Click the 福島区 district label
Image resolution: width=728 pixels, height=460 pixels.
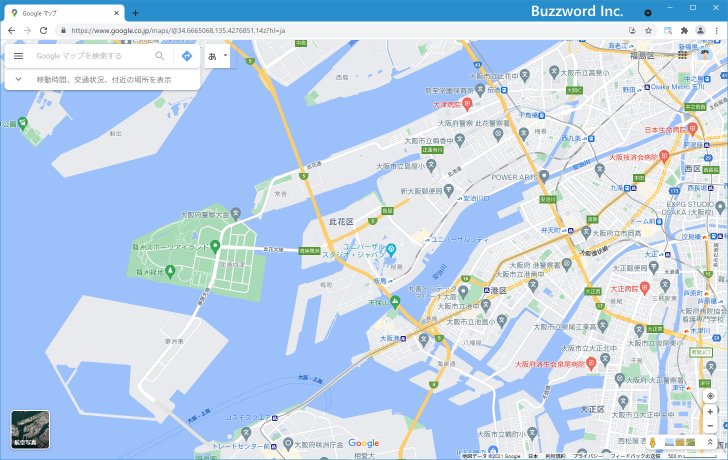[x=642, y=56]
